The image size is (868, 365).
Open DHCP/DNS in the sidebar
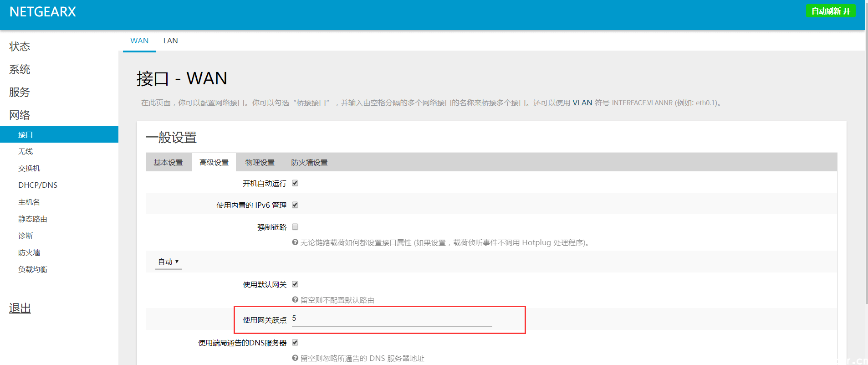pyautogui.click(x=38, y=185)
